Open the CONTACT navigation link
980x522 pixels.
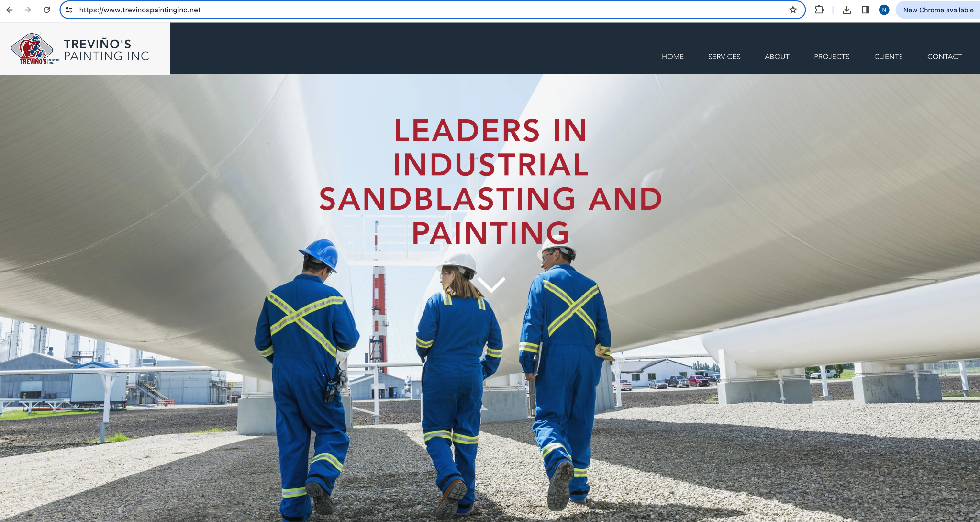click(944, 57)
